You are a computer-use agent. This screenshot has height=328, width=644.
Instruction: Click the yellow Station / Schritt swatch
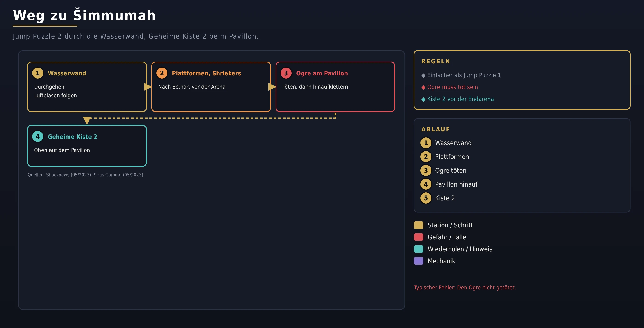(419, 225)
